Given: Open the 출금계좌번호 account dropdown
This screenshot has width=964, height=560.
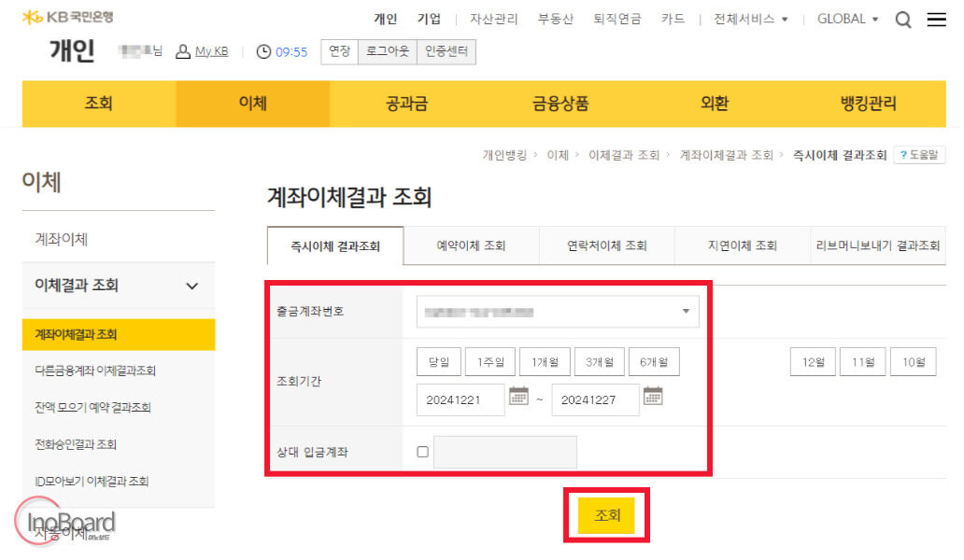Looking at the screenshot, I should (x=558, y=312).
